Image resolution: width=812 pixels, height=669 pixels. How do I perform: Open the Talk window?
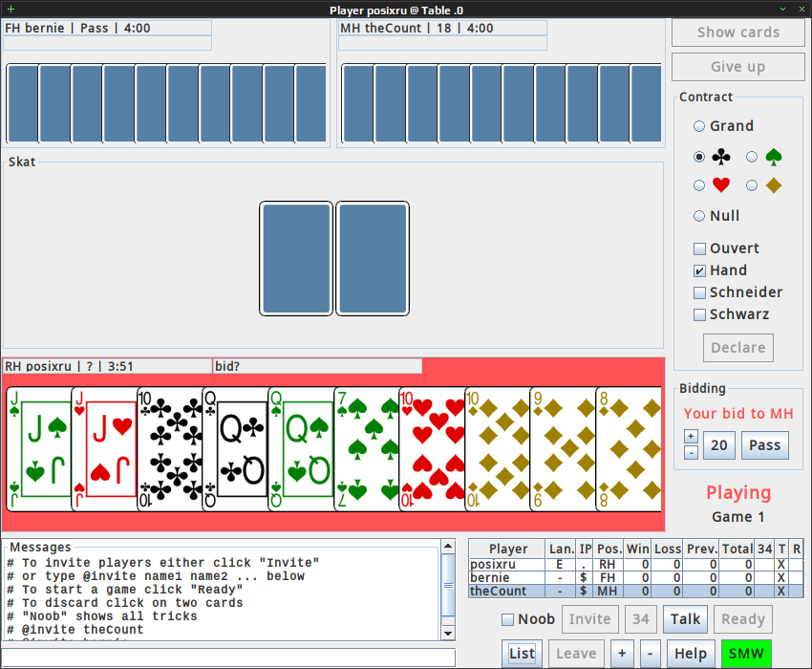(685, 619)
